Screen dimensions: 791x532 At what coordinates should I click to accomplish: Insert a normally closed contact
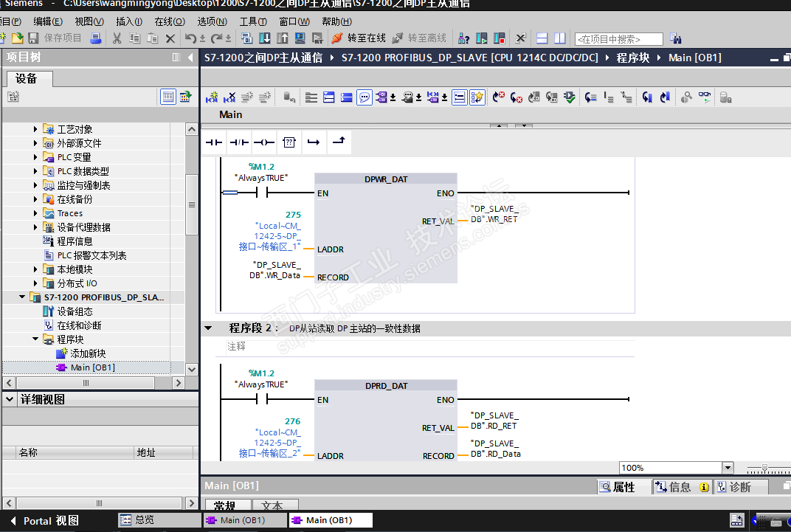(x=239, y=142)
